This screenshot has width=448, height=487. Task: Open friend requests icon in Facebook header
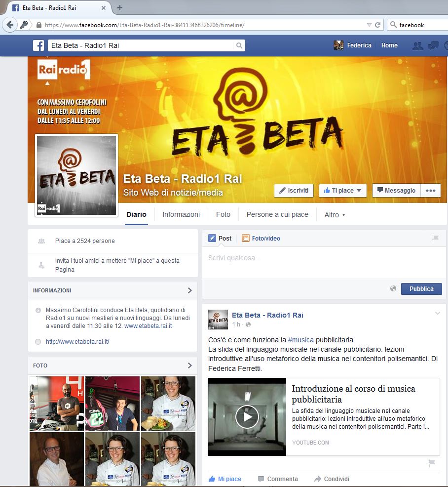click(417, 45)
